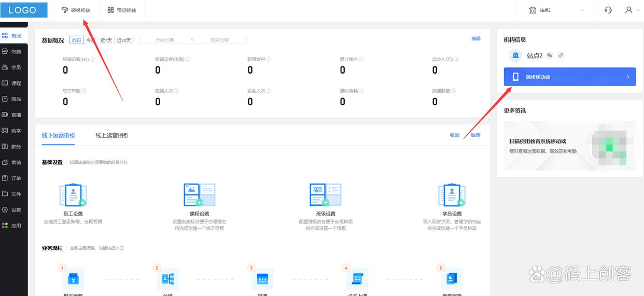The width and height of the screenshot is (644, 296).
Task: Click info icon beside 课时消耗
Action: click(x=361, y=91)
